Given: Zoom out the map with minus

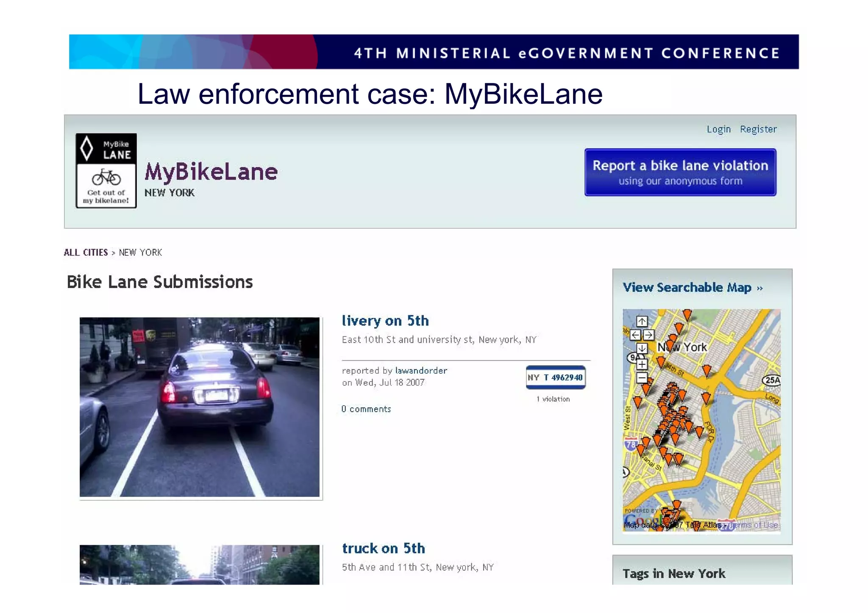Looking at the screenshot, I should (642, 377).
